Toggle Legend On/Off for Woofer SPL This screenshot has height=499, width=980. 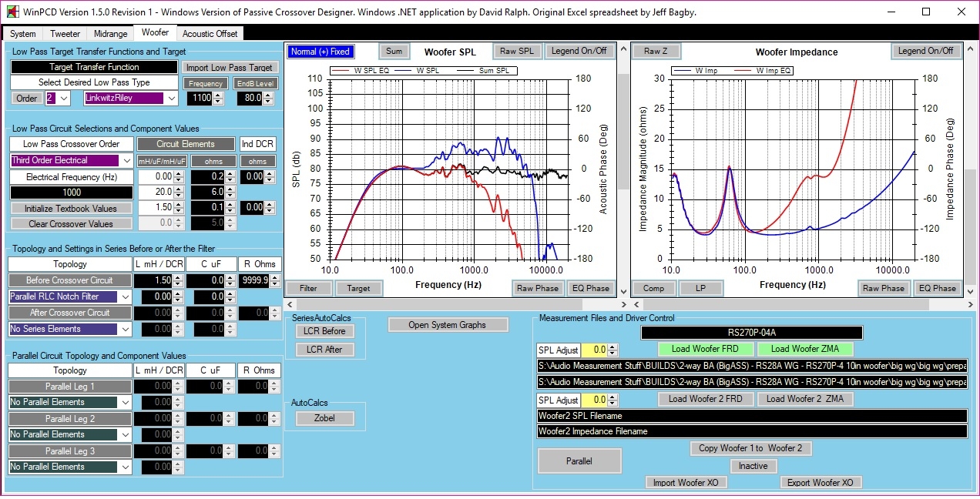pos(579,52)
